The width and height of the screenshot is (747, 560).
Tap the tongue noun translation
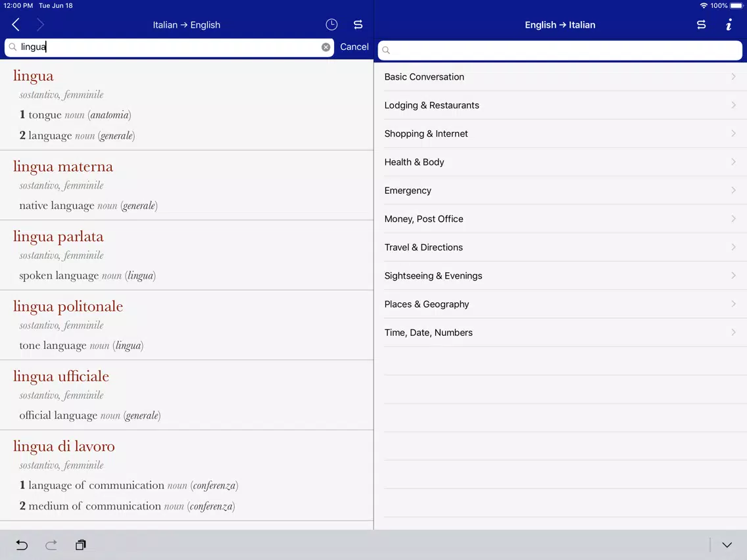tap(75, 115)
